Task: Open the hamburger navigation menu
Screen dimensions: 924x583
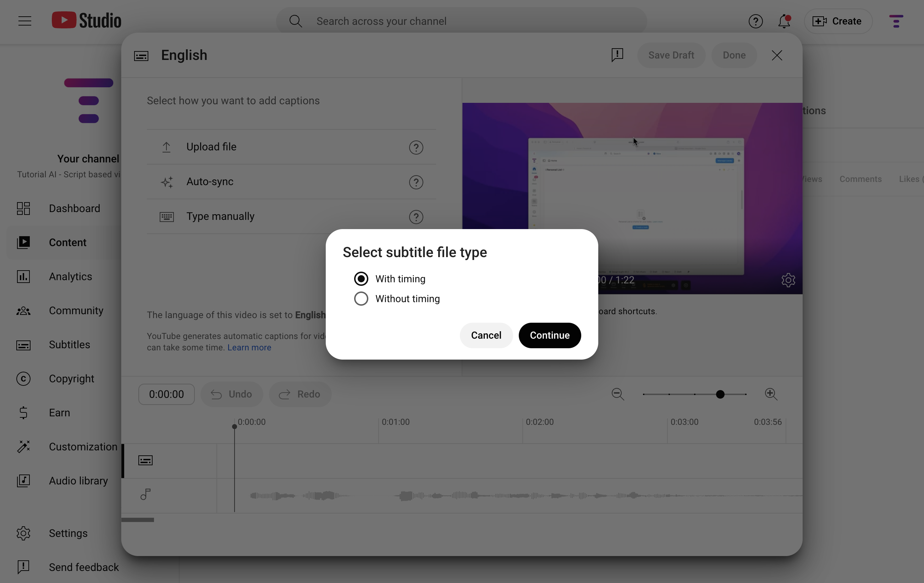Action: [x=25, y=21]
